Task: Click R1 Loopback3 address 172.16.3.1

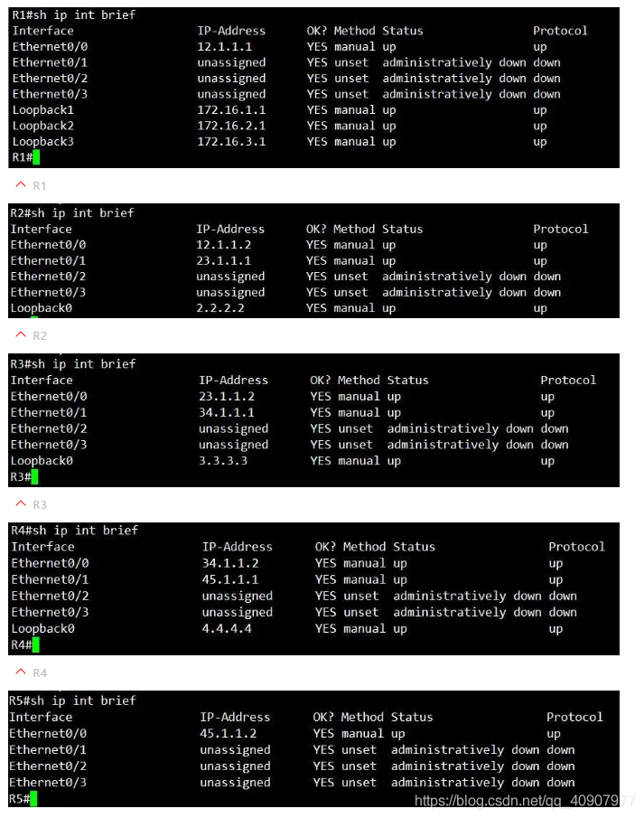Action: coord(231,141)
